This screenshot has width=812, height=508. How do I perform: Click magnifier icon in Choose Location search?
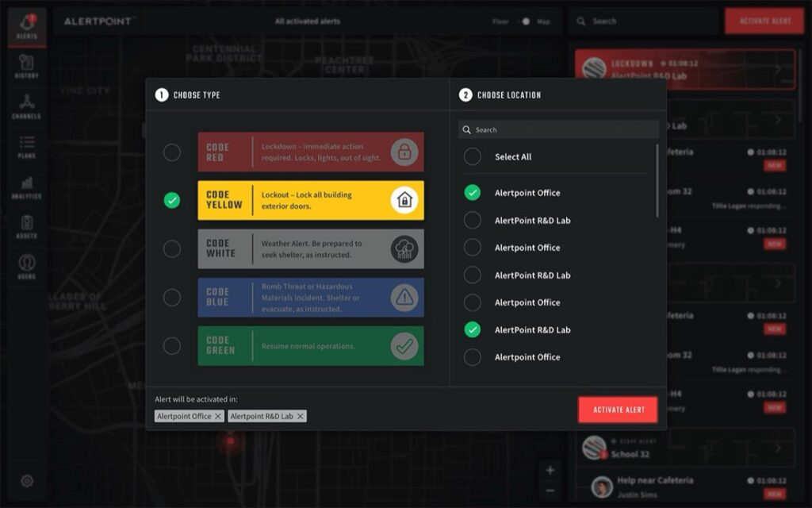(466, 129)
